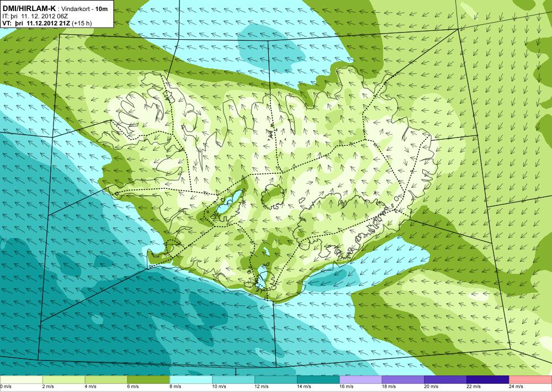Click the '10 m/s' legend label

point(219,386)
